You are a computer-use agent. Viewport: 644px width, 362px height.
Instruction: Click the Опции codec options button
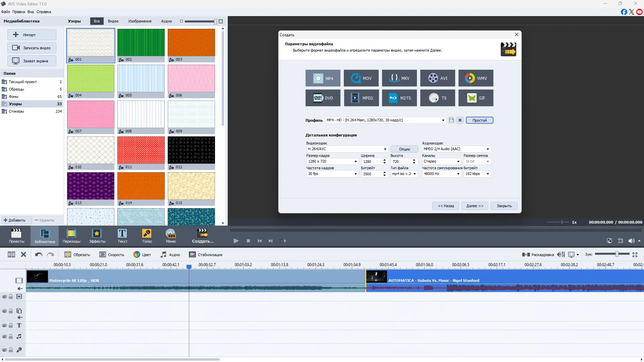404,149
